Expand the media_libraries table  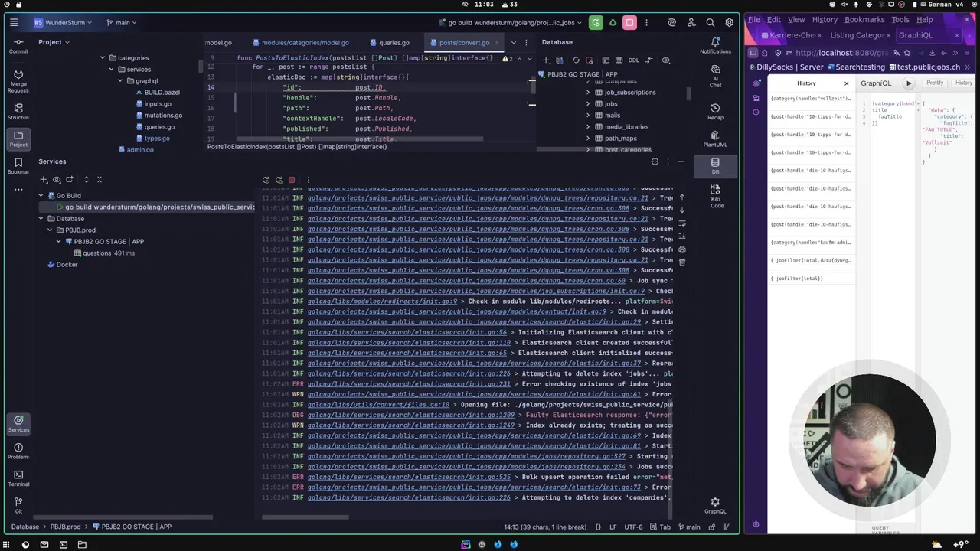click(x=588, y=127)
